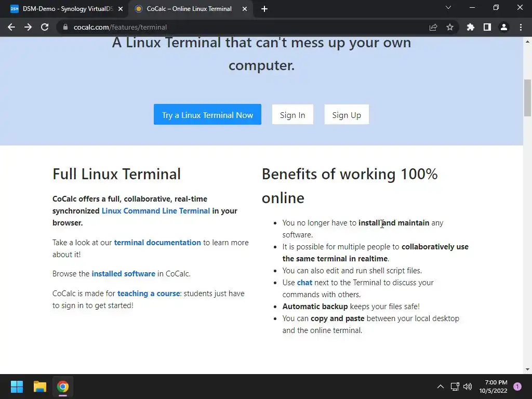The width and height of the screenshot is (532, 399).
Task: Open the Chrome extensions puzzle icon
Action: click(x=471, y=27)
